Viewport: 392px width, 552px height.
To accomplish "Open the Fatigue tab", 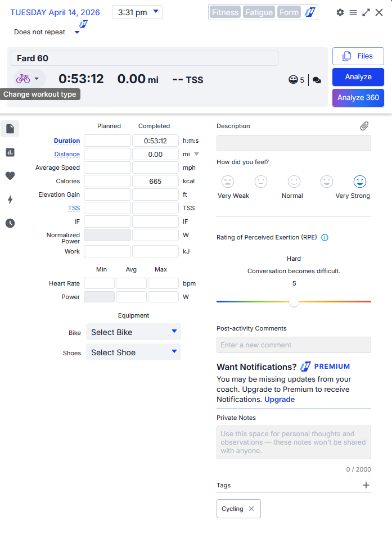I will (259, 12).
